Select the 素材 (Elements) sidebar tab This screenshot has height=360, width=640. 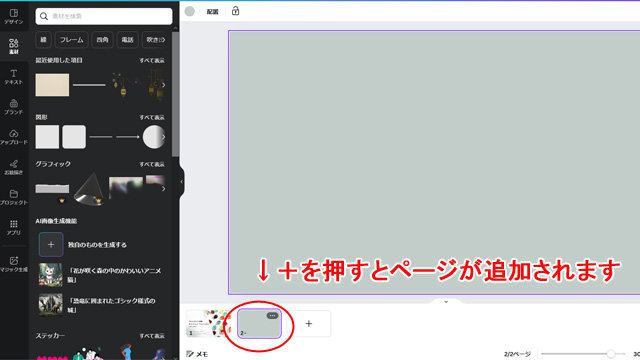pos(14,46)
